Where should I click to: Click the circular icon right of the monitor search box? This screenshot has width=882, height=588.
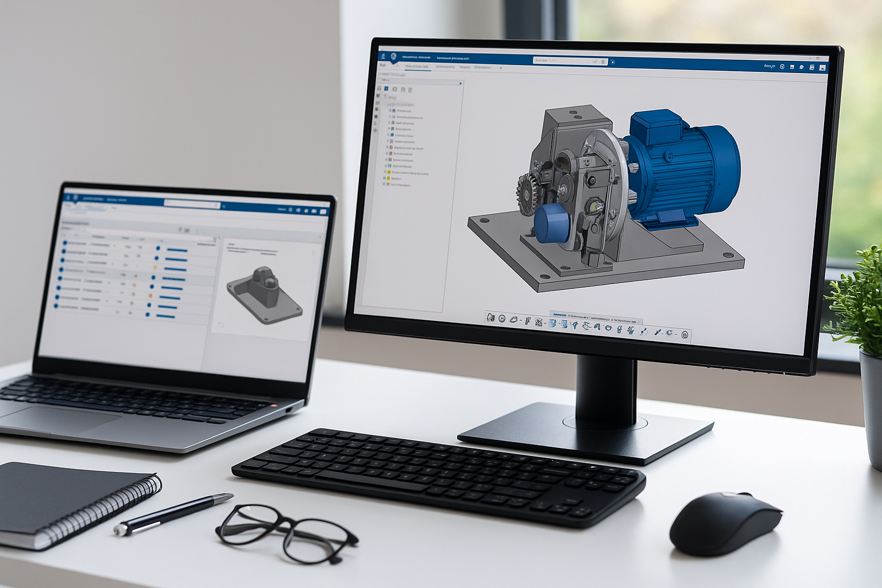[612, 62]
